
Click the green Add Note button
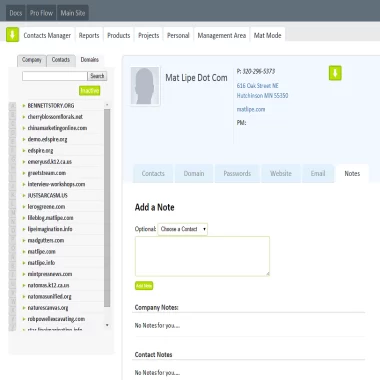coord(144,286)
